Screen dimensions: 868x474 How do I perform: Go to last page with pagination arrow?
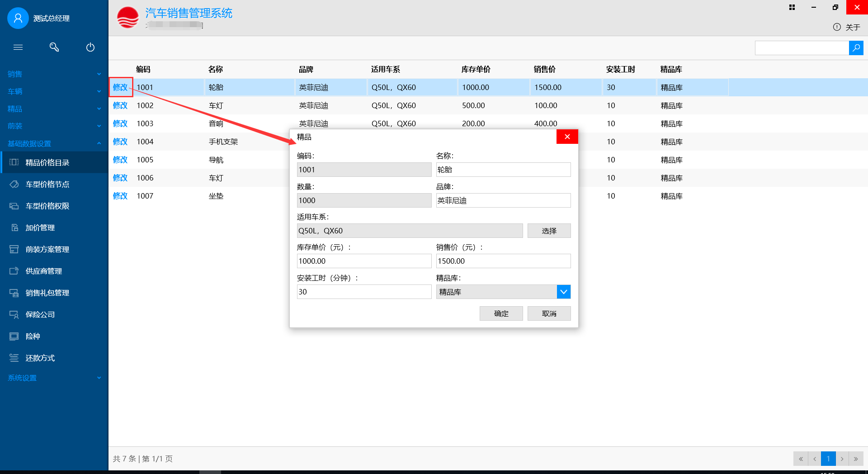coord(856,459)
